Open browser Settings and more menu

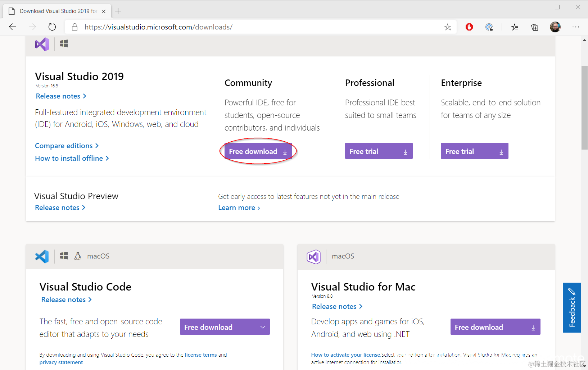click(576, 27)
